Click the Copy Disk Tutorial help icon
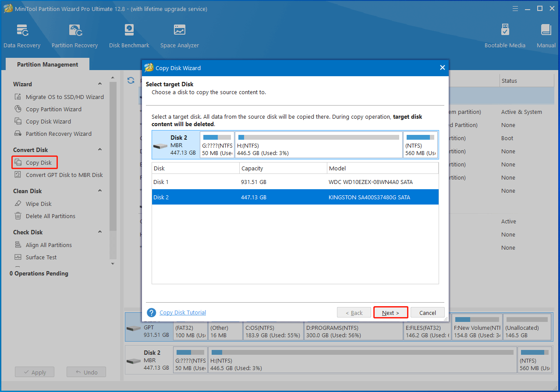The height and width of the screenshot is (392, 560). (152, 313)
